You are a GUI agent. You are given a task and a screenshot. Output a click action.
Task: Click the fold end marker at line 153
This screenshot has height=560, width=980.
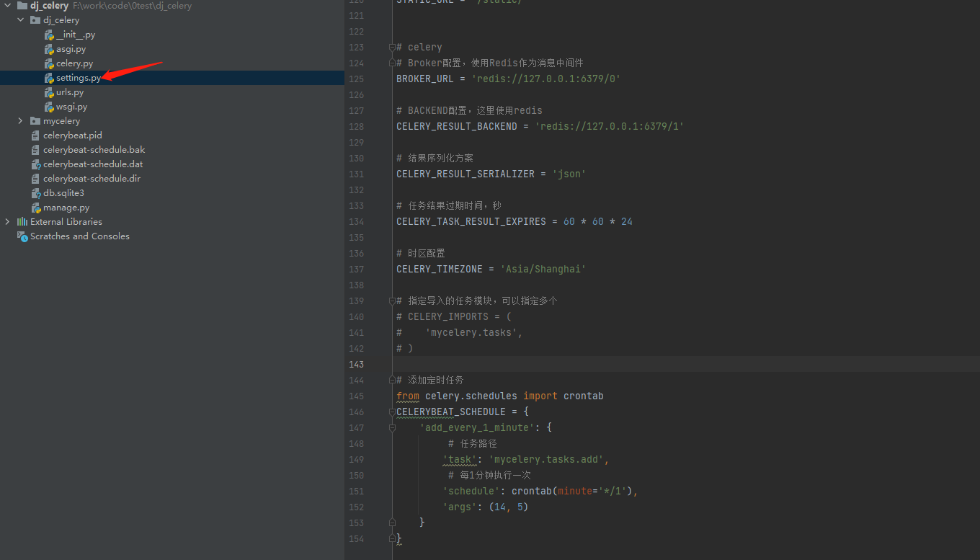tap(392, 523)
